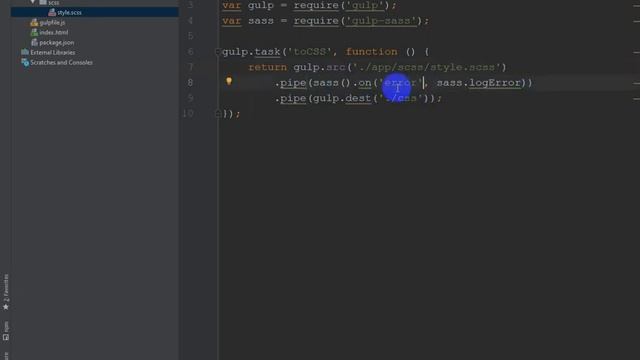Image resolution: width=640 pixels, height=360 pixels.
Task: Click the Scratches and Consoles icon
Action: 25,62
